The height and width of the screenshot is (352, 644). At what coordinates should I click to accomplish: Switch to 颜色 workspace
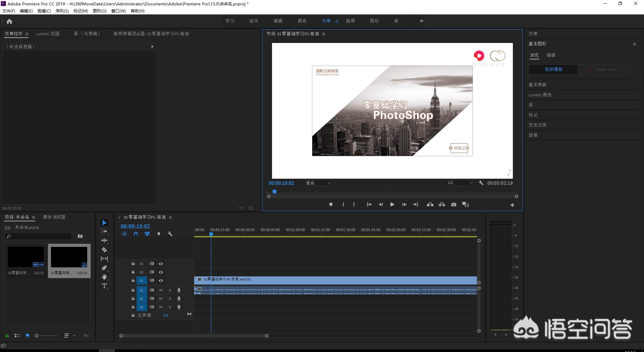[302, 21]
